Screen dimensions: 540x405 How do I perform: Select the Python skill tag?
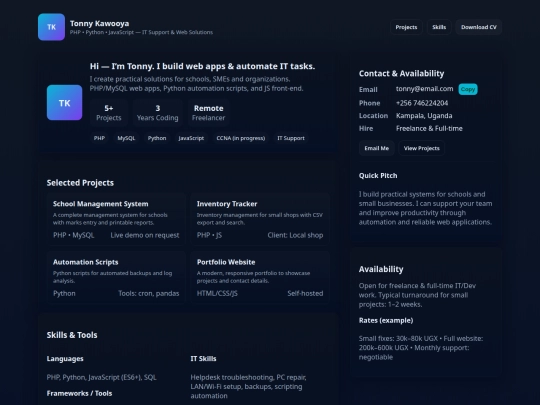pos(157,138)
